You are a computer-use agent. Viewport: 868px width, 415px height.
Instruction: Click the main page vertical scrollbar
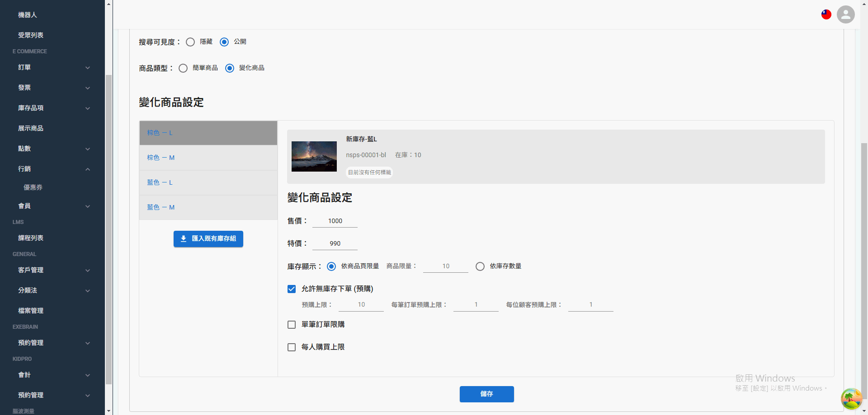864,271
